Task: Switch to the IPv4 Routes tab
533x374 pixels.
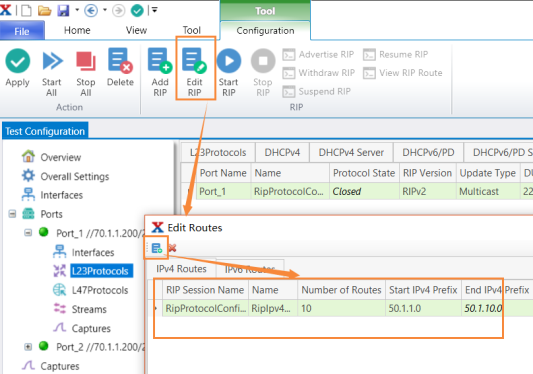Action: [181, 269]
